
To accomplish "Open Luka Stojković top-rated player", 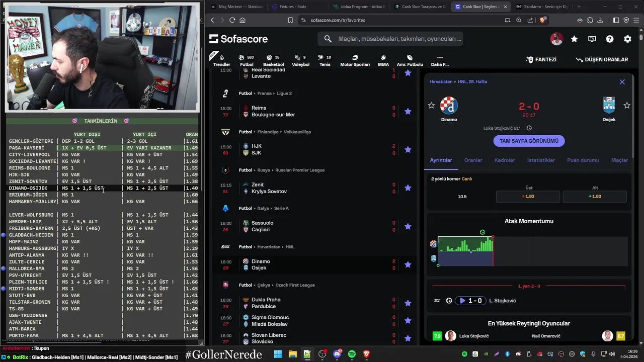I will [x=473, y=336].
